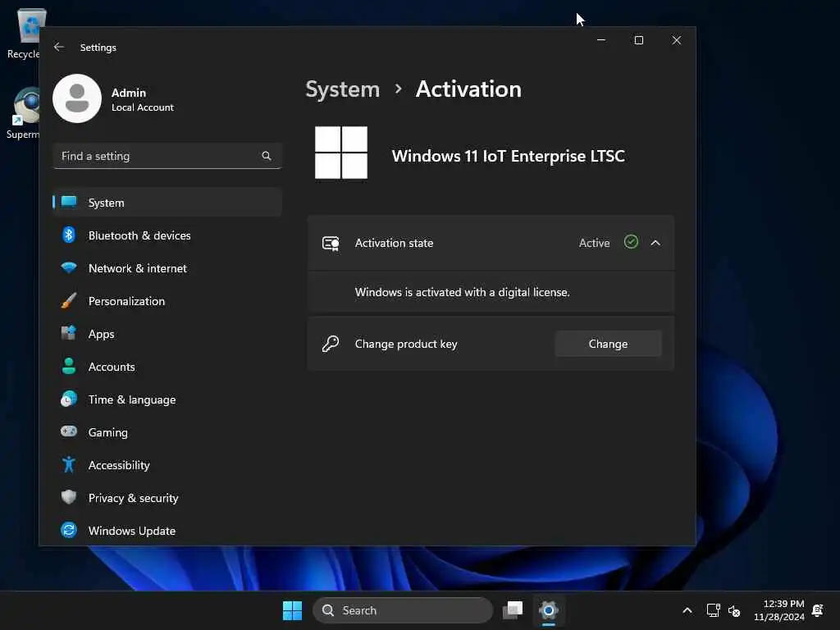Select System in the sidebar
This screenshot has width=840, height=630.
pyautogui.click(x=167, y=203)
